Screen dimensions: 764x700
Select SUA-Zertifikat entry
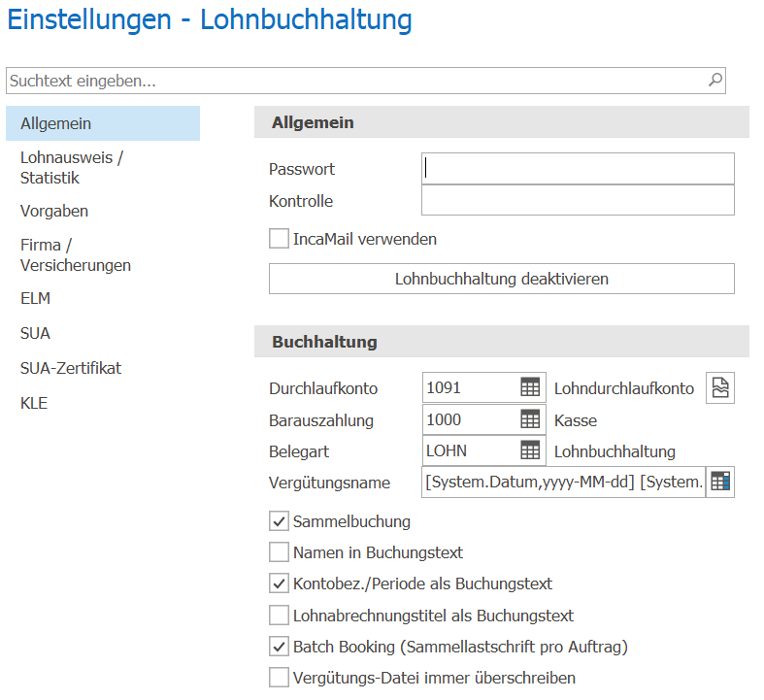71,368
